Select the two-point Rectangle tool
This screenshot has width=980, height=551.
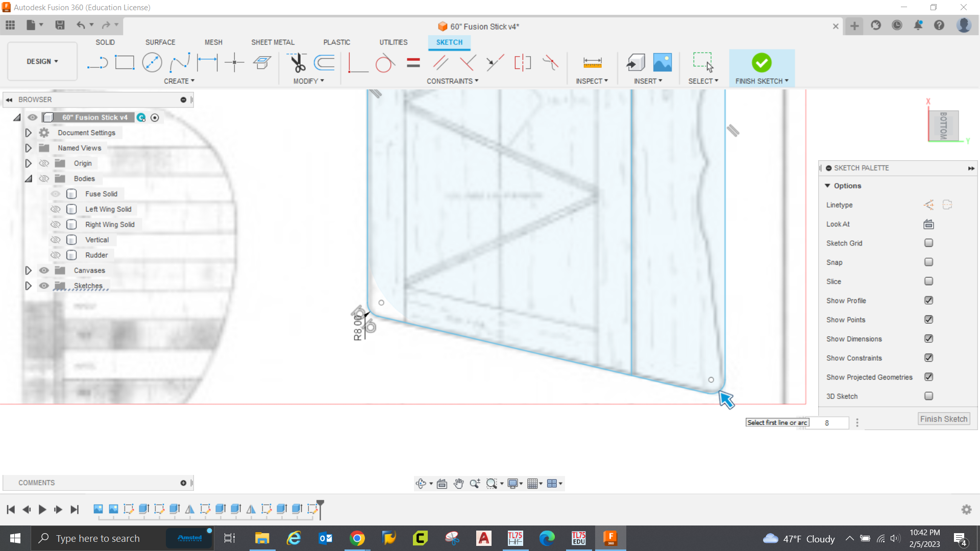(x=125, y=63)
